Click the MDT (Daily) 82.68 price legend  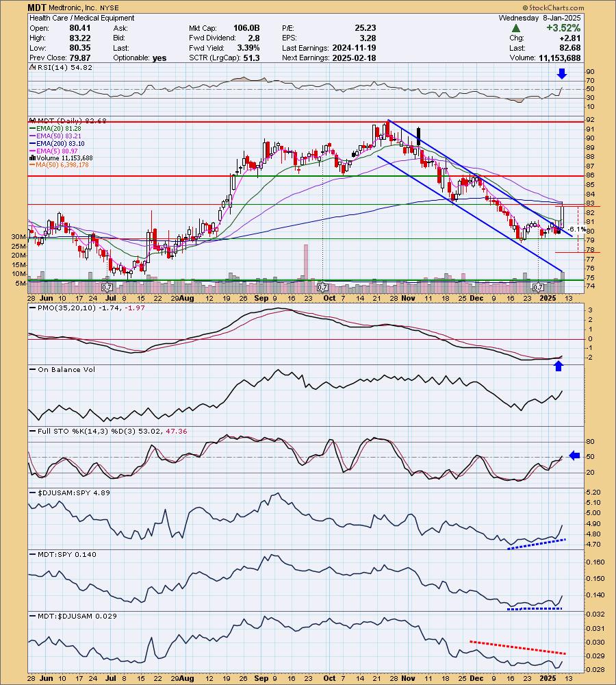point(68,121)
